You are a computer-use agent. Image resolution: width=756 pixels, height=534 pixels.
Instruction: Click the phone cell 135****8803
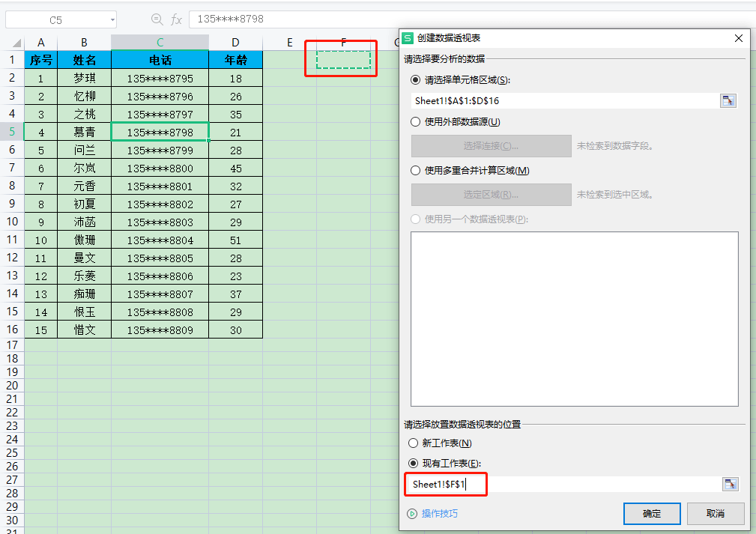coord(160,222)
